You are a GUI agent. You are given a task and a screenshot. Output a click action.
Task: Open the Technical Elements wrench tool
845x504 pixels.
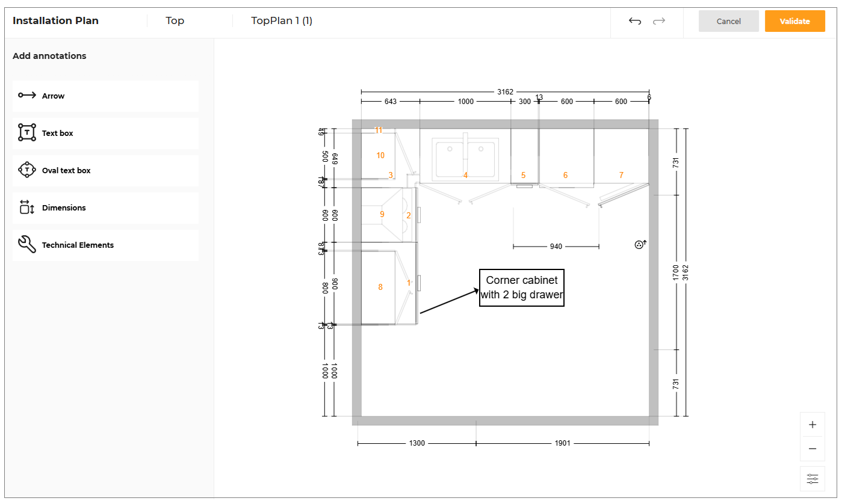point(105,245)
